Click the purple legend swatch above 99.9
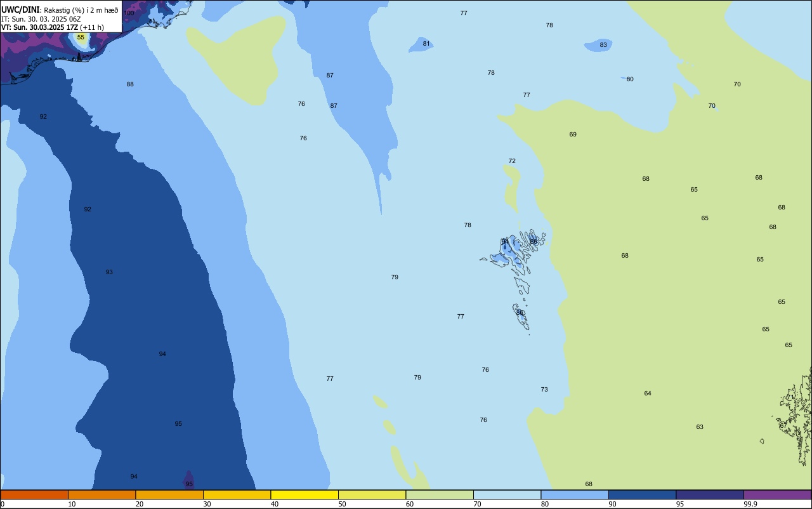Viewport: 812px width, 509px height. 778,494
